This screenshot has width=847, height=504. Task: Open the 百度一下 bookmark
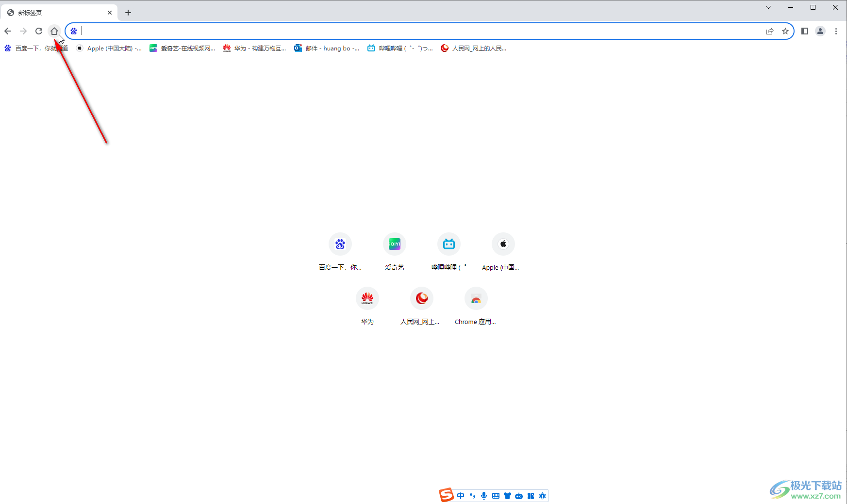36,48
